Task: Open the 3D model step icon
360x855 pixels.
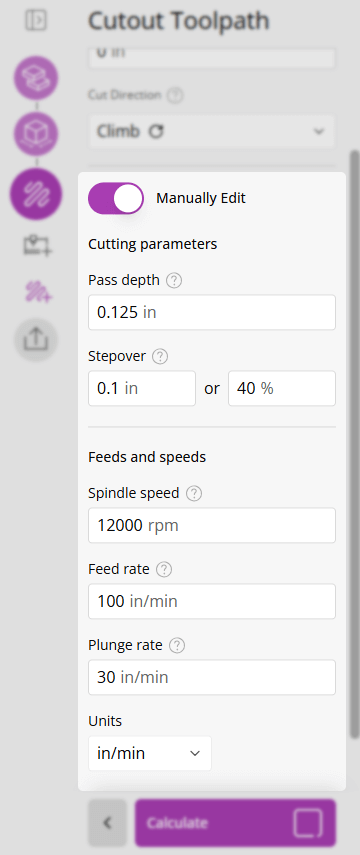Action: 36,134
